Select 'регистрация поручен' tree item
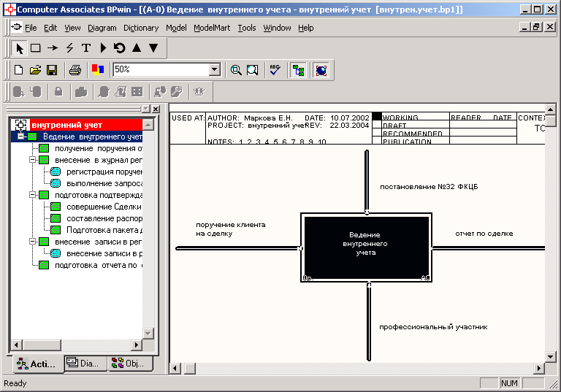Viewport: 561px width, 392px height. (x=104, y=172)
